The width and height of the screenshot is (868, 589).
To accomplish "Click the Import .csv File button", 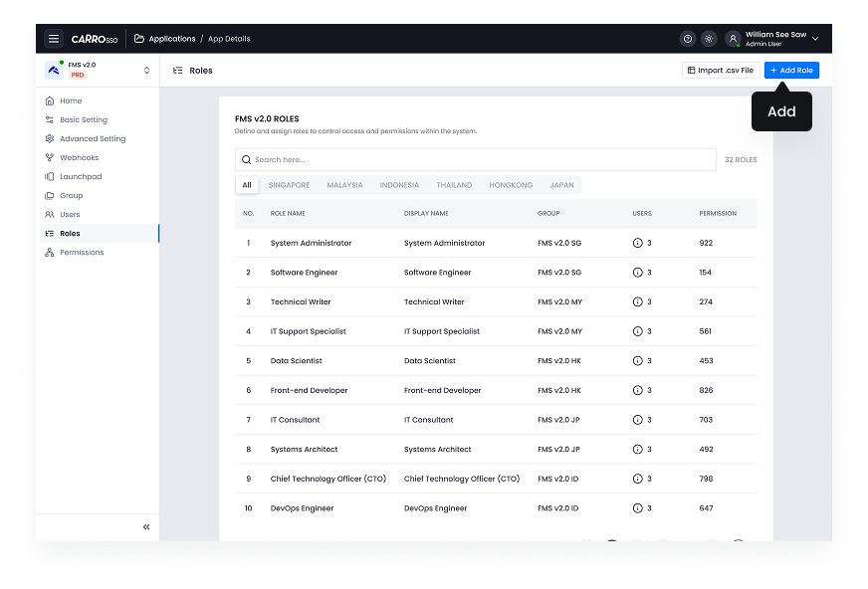I will [720, 71].
